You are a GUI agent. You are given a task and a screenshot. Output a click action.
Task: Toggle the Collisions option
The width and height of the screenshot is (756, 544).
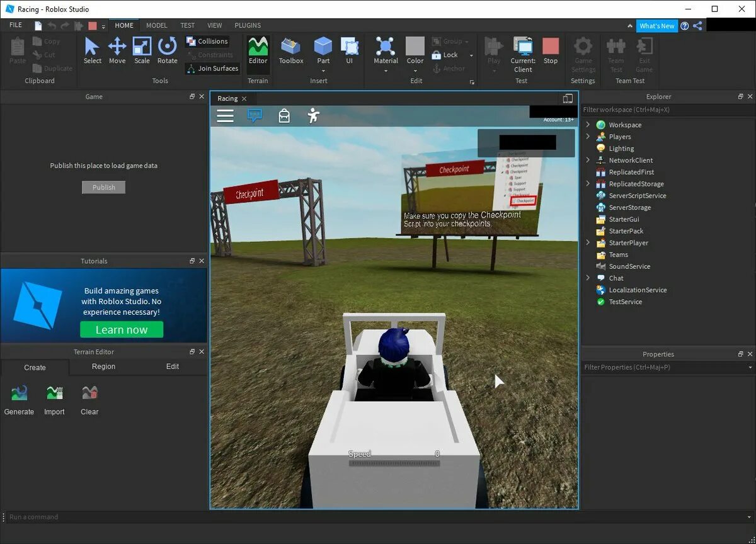tap(207, 42)
